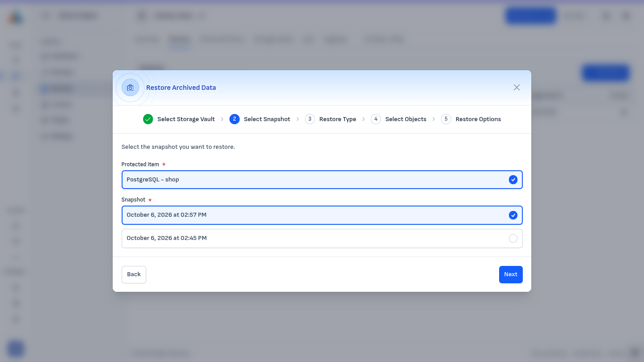The image size is (644, 362).
Task: Click the text "Select the snapshot you want to restore."
Action: 178,147
